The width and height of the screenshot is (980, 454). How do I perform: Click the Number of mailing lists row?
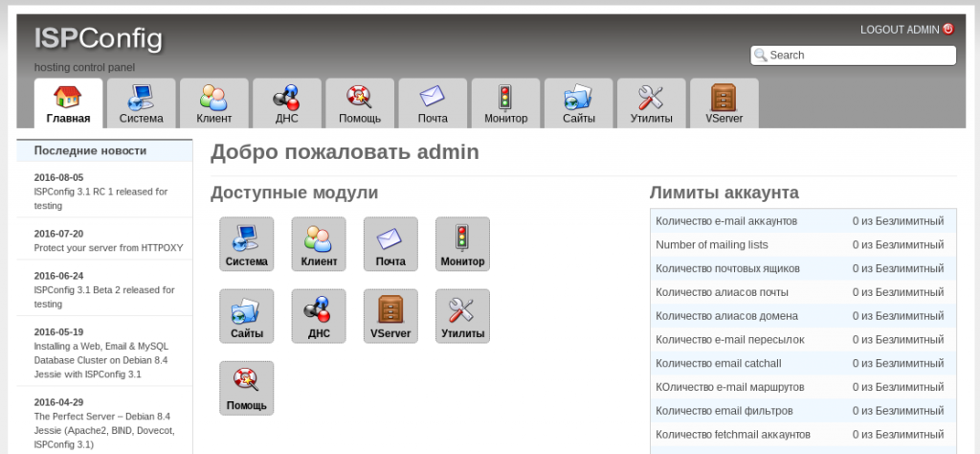803,244
